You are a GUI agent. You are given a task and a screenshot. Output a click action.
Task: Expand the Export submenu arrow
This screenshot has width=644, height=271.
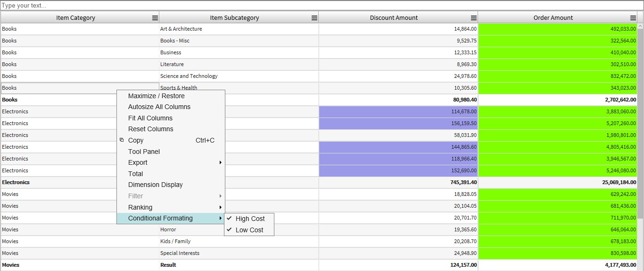tap(220, 162)
